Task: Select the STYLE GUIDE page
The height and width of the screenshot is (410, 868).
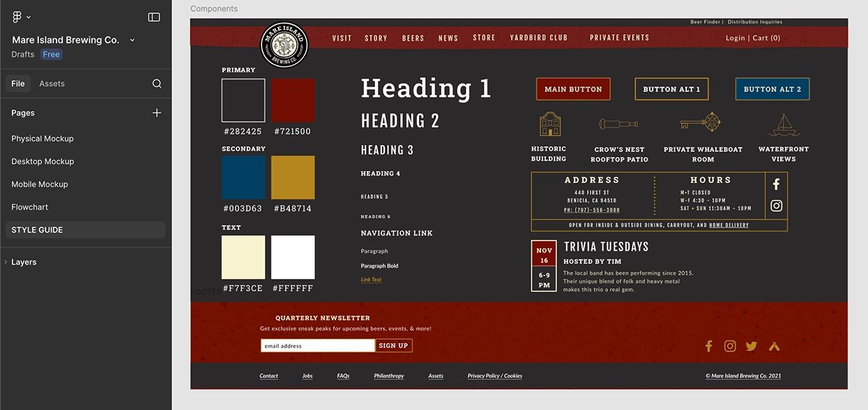Action: (85, 230)
